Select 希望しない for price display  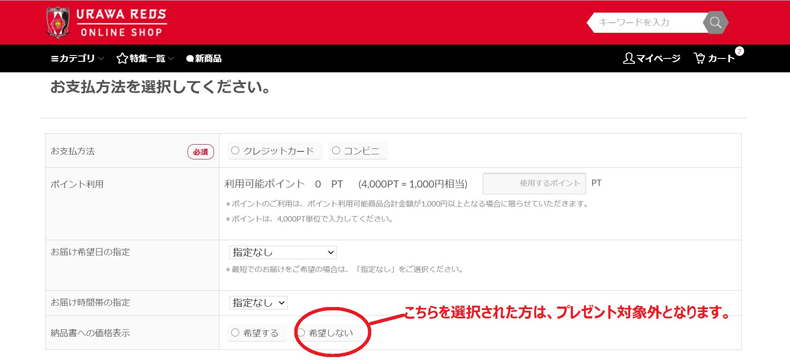(327, 333)
